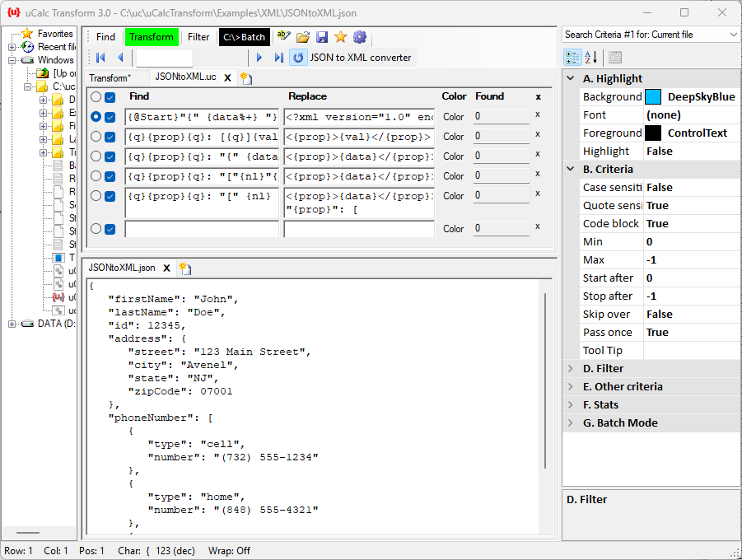
Task: Pick the DeepSkyBlue background swatch
Action: tap(653, 96)
